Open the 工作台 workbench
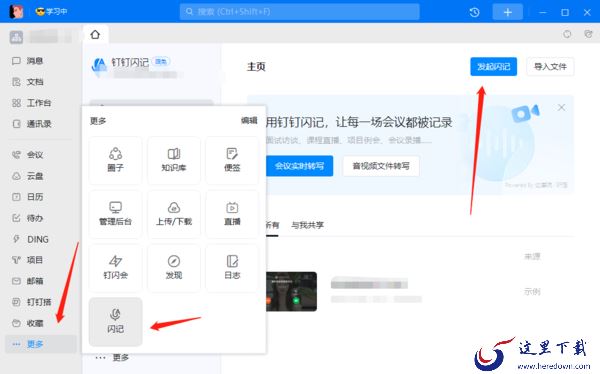600x374 pixels. coord(31,103)
